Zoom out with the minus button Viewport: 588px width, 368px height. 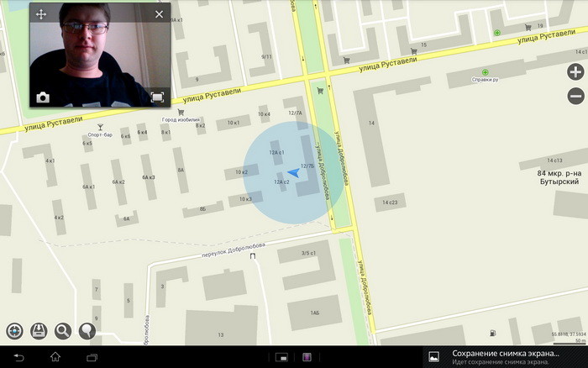pyautogui.click(x=575, y=95)
